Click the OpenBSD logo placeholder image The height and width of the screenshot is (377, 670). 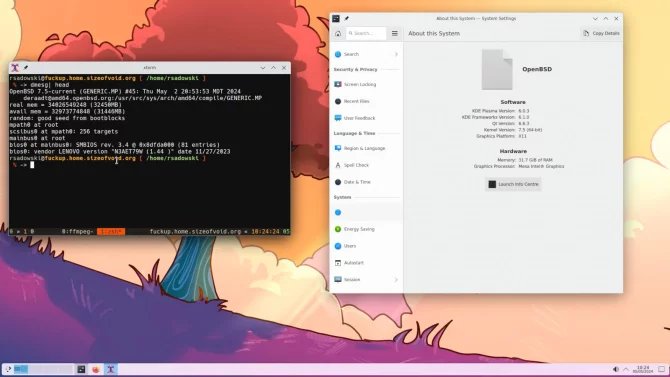[x=497, y=69]
